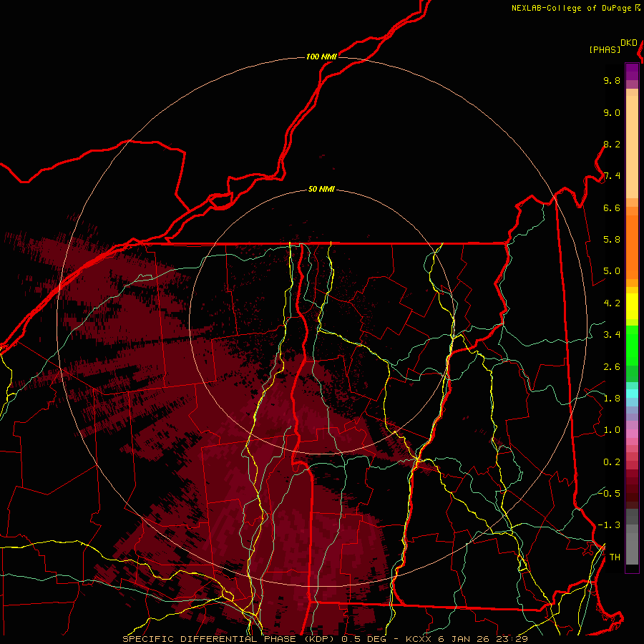Click the 2.6 legend value

[x=612, y=367]
